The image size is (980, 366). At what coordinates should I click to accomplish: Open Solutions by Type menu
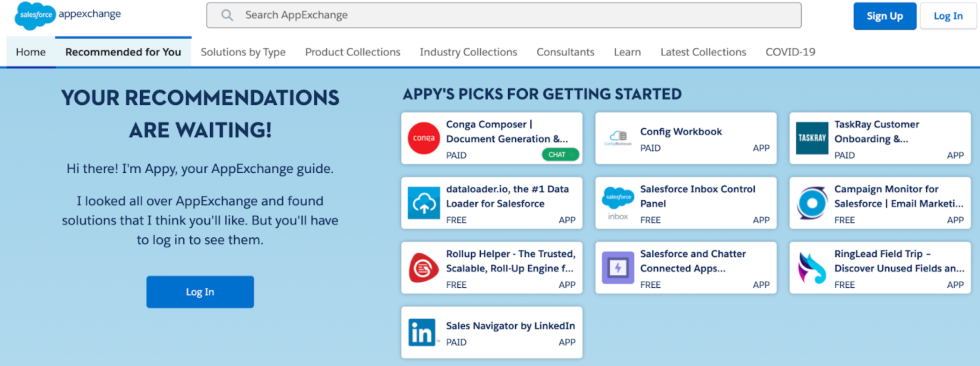[x=243, y=52]
